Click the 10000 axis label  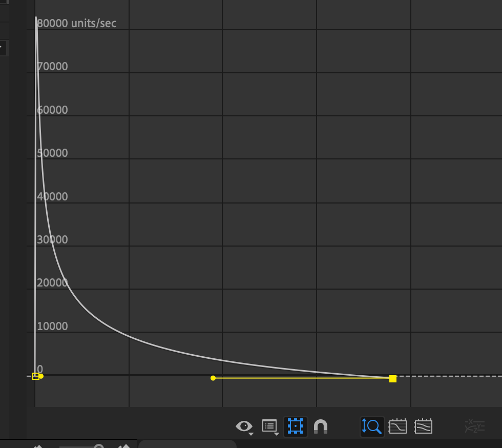52,326
